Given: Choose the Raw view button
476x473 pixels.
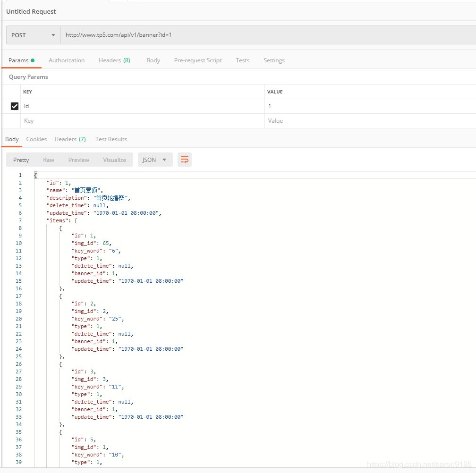Looking at the screenshot, I should coord(49,160).
